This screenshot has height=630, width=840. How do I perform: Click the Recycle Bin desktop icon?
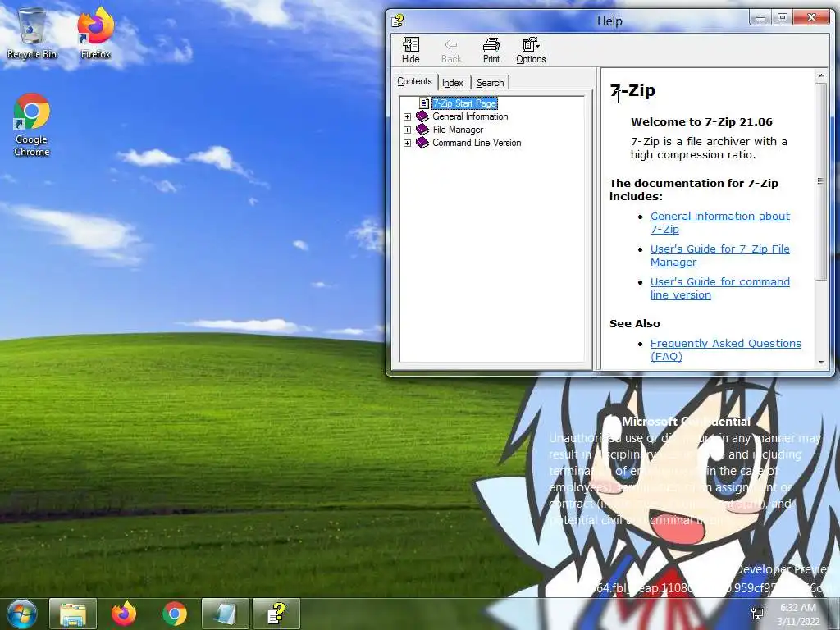click(32, 33)
